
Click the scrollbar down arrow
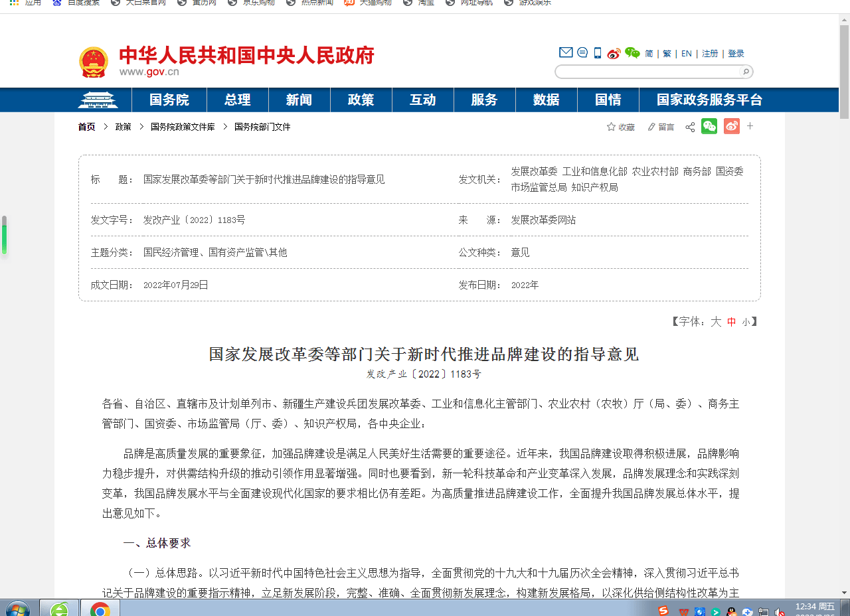844,592
